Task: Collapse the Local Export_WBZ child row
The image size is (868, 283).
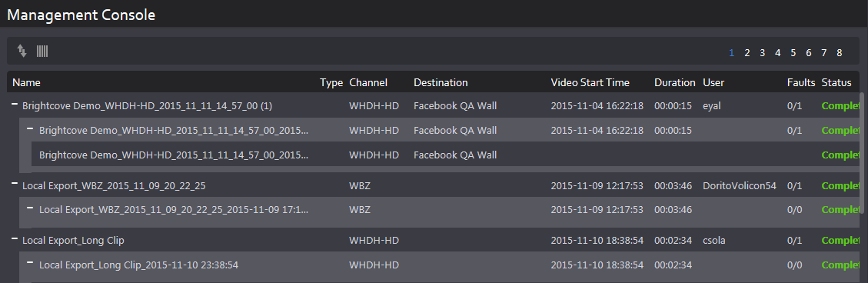Action: [31, 208]
